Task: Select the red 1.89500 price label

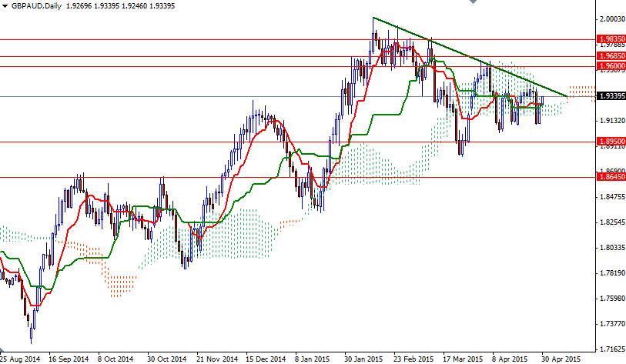Action: click(x=611, y=142)
